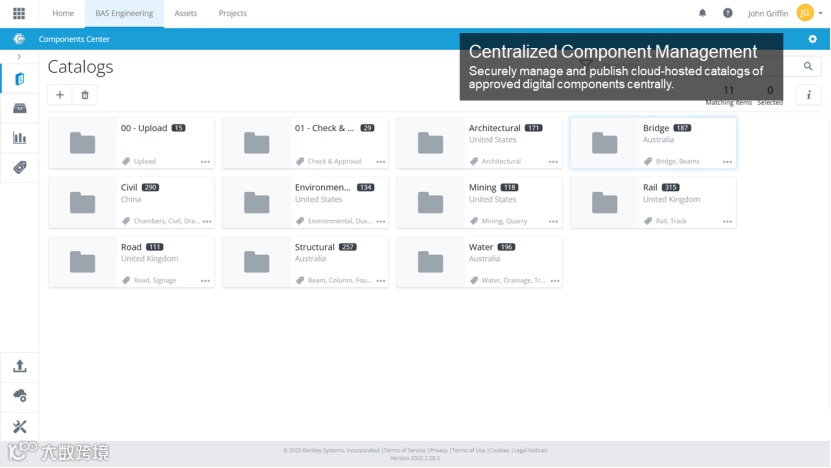
Task: Open the Cookies footer link
Action: click(499, 451)
